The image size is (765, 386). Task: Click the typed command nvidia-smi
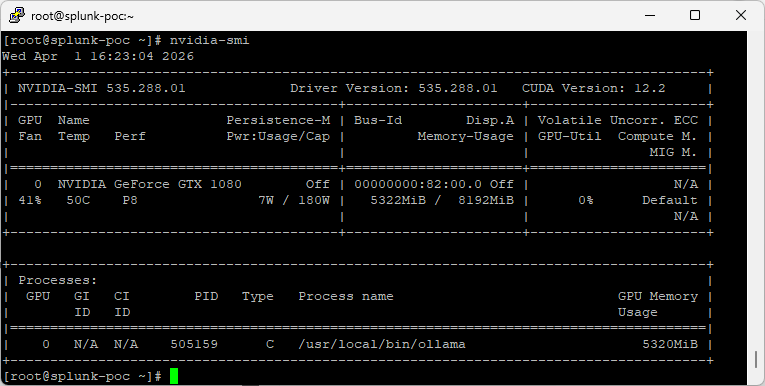[x=209, y=40]
